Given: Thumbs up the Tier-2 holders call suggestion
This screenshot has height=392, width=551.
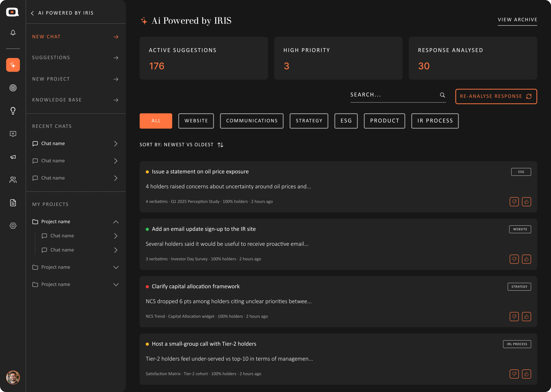Looking at the screenshot, I should tap(526, 374).
